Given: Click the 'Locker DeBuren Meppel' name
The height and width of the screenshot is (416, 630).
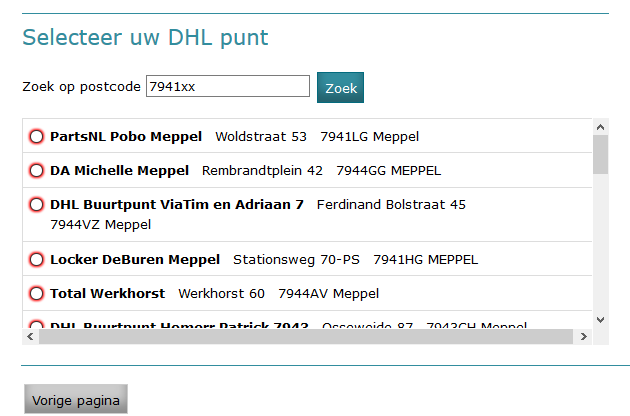Looking at the screenshot, I should (135, 260).
